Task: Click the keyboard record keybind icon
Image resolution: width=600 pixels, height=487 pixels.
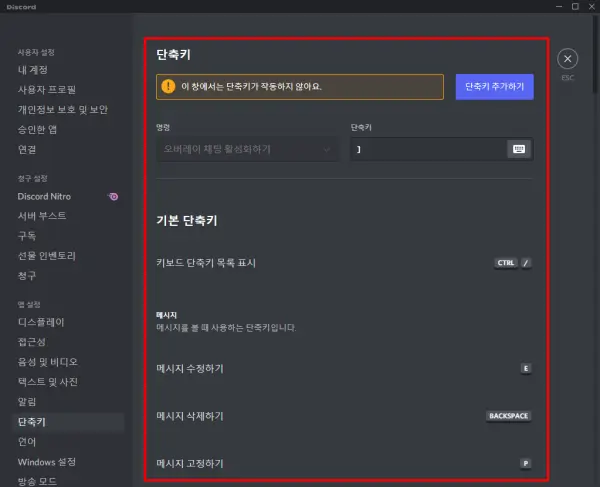Action: (x=519, y=149)
